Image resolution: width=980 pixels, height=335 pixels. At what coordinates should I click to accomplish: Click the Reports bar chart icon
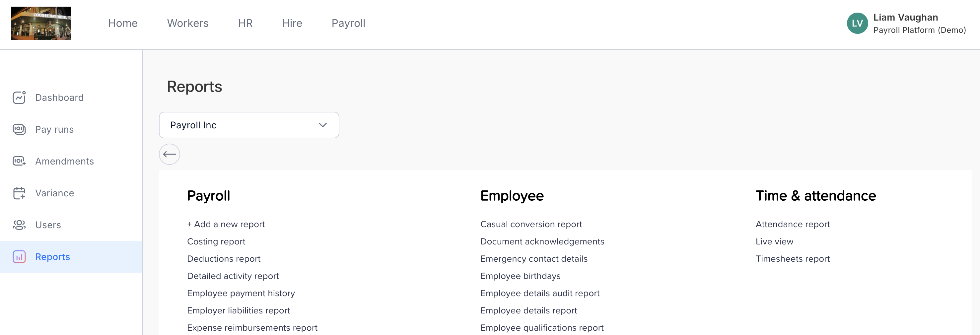tap(19, 257)
